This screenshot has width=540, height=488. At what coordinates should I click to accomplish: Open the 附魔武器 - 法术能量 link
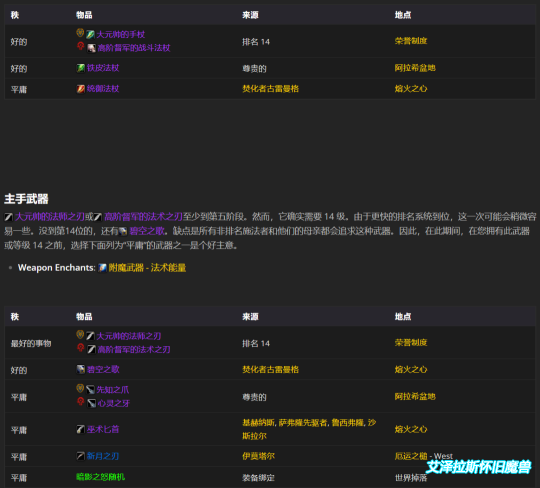click(x=147, y=268)
